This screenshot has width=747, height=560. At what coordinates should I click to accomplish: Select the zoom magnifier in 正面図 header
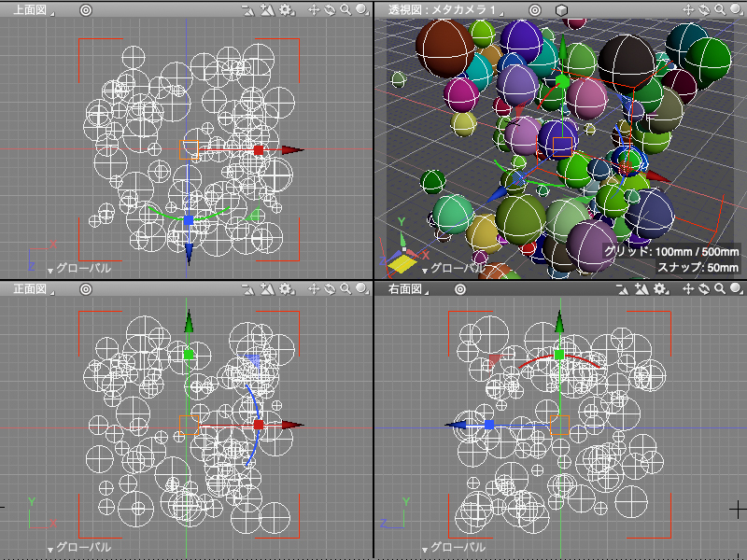345,289
